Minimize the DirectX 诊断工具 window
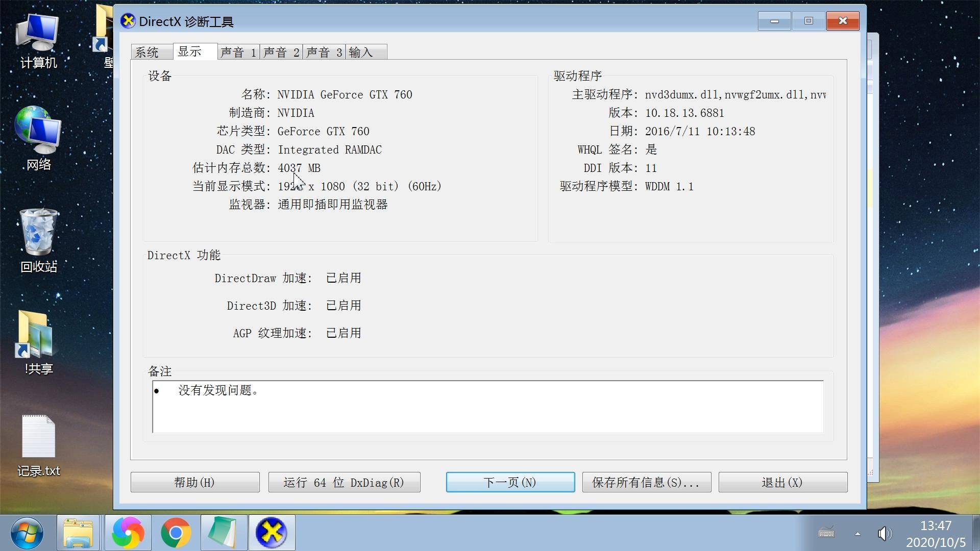This screenshot has height=551, width=980. (774, 21)
